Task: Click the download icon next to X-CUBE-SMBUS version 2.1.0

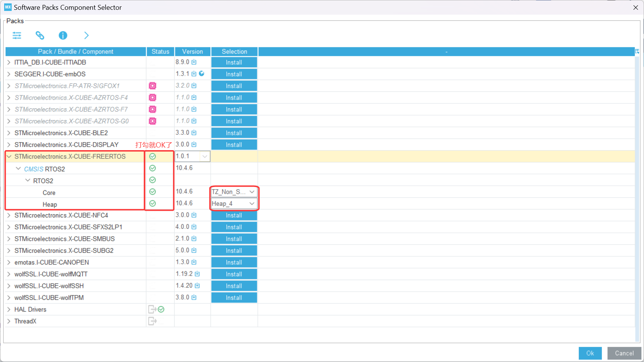Action: (x=194, y=239)
